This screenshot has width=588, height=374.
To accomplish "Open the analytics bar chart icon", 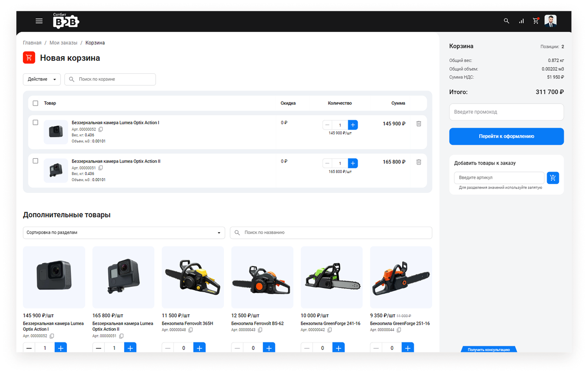I will [521, 21].
